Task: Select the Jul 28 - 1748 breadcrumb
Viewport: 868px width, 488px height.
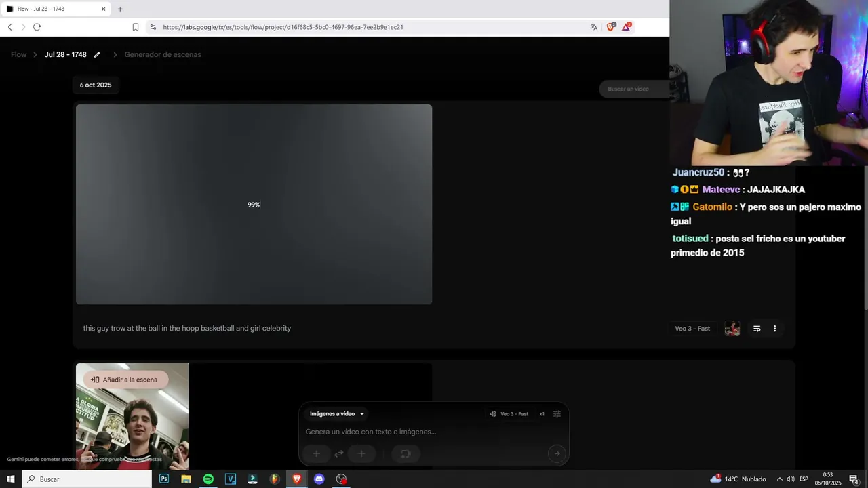Action: pyautogui.click(x=65, y=54)
